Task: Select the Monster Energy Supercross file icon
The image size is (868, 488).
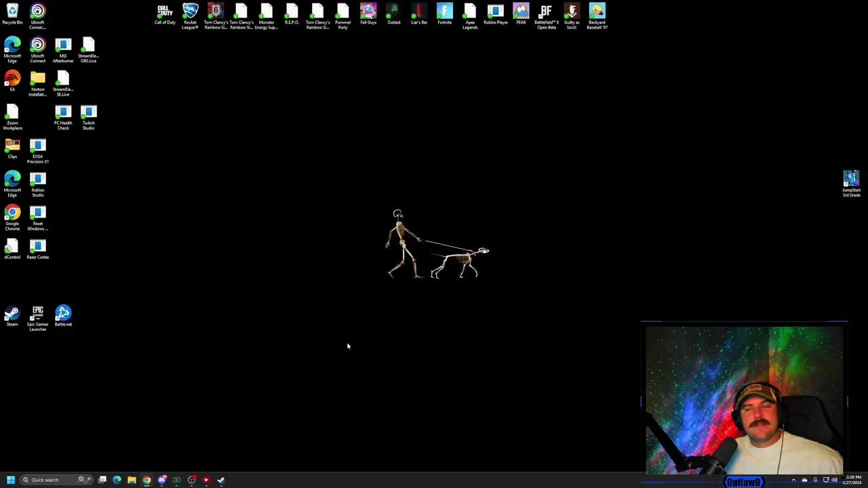Action: (267, 16)
